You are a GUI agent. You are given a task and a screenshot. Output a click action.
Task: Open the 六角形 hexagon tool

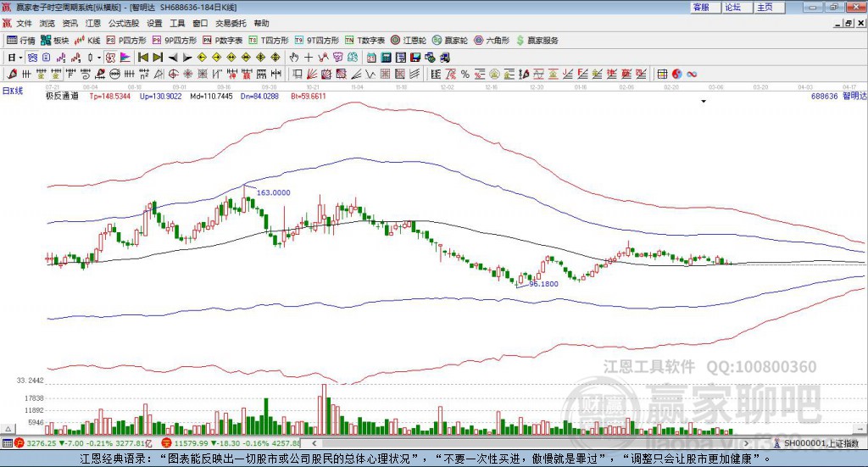492,41
